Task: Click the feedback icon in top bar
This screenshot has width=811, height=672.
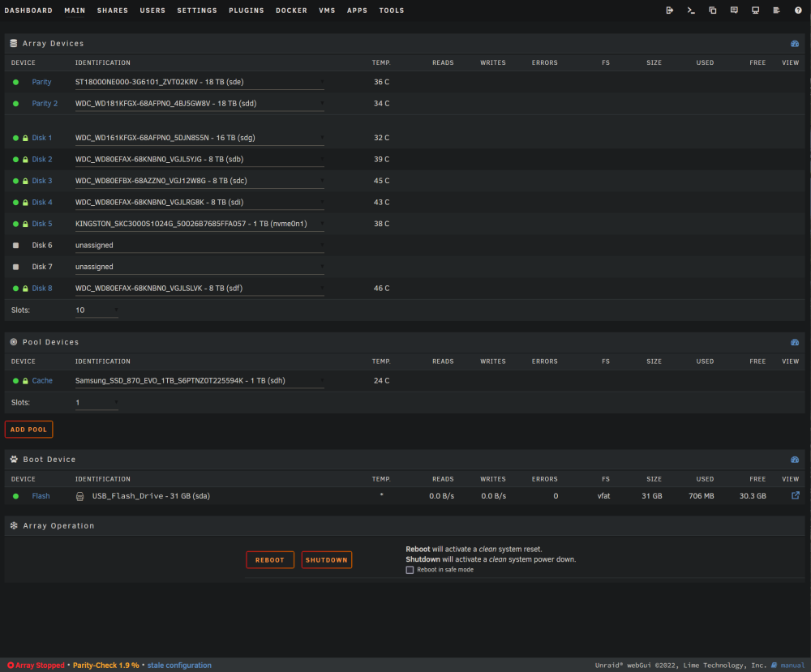Action: (734, 11)
